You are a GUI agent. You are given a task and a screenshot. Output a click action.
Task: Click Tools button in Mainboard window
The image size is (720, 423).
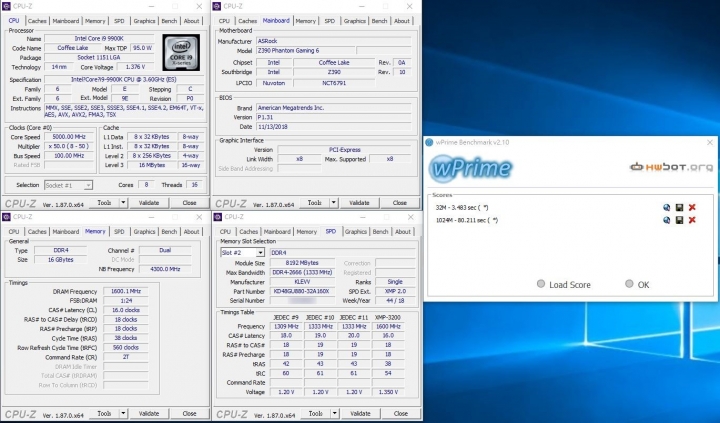pos(315,203)
